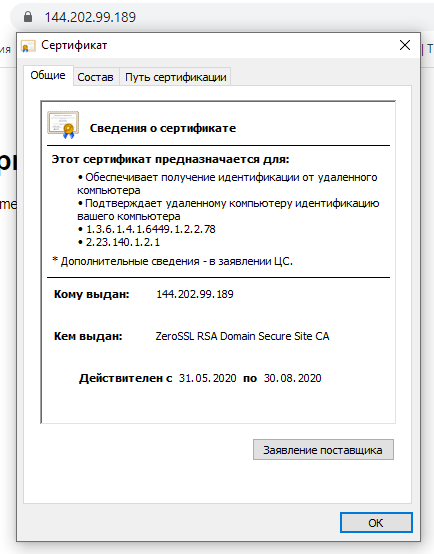Click the Сертификат window title text
The image size is (434, 554).
[74, 45]
